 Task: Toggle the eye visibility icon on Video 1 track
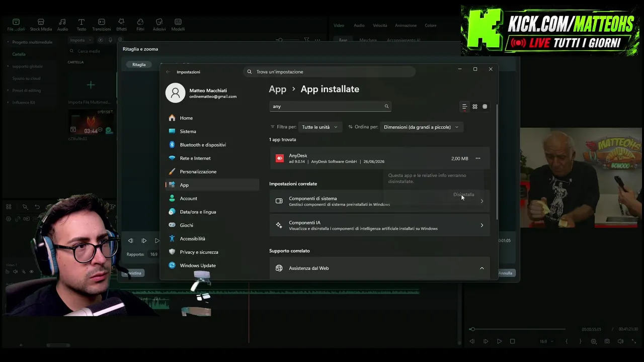pyautogui.click(x=31, y=272)
